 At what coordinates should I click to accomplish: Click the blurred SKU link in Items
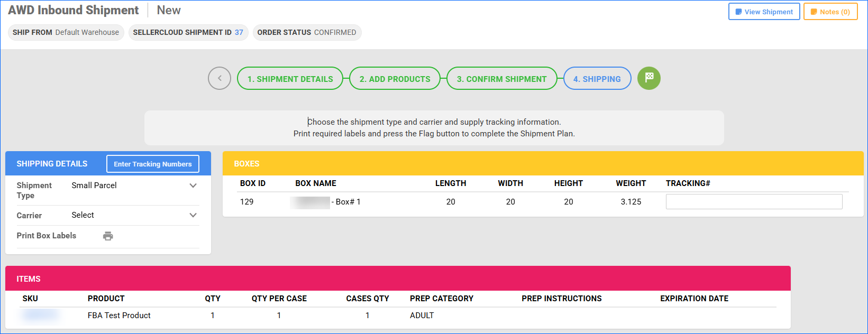point(40,315)
